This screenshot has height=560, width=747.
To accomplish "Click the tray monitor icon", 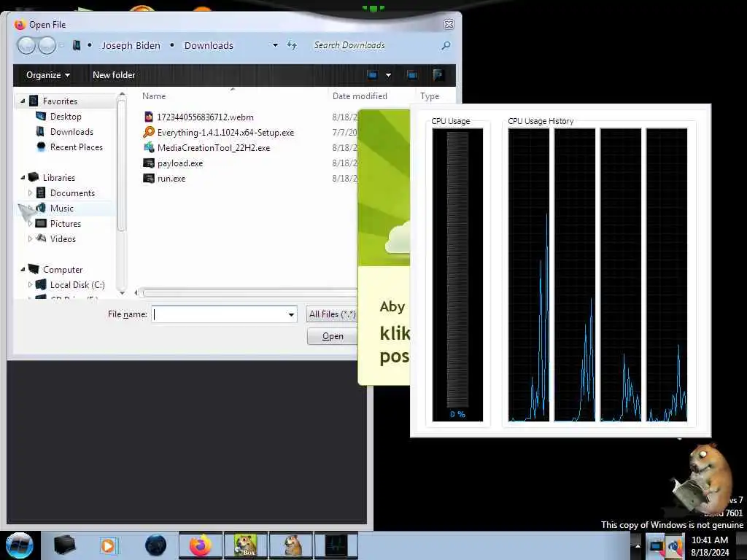I will tap(656, 545).
